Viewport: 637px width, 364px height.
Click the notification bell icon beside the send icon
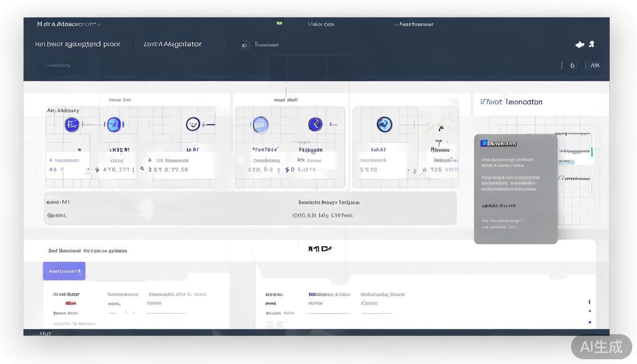pyautogui.click(x=591, y=43)
